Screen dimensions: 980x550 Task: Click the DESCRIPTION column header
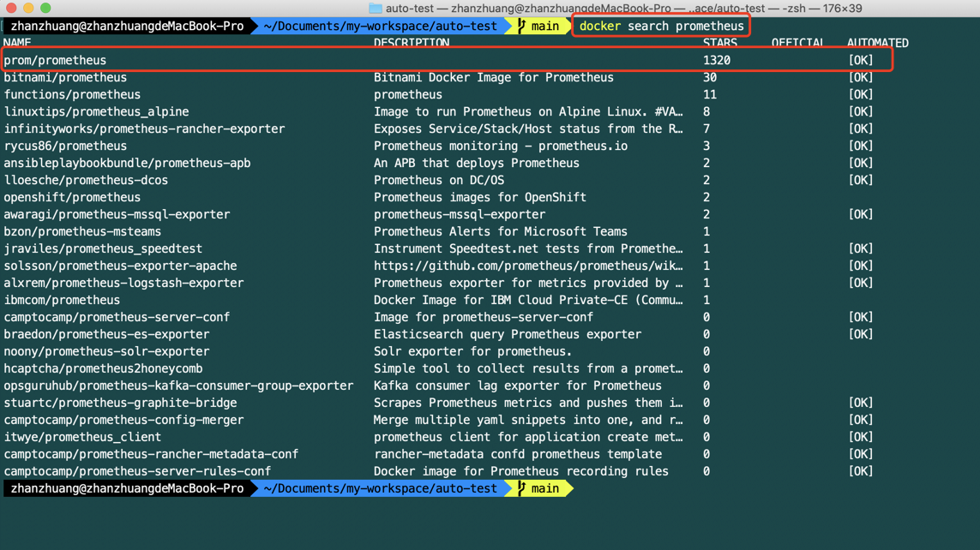point(412,43)
